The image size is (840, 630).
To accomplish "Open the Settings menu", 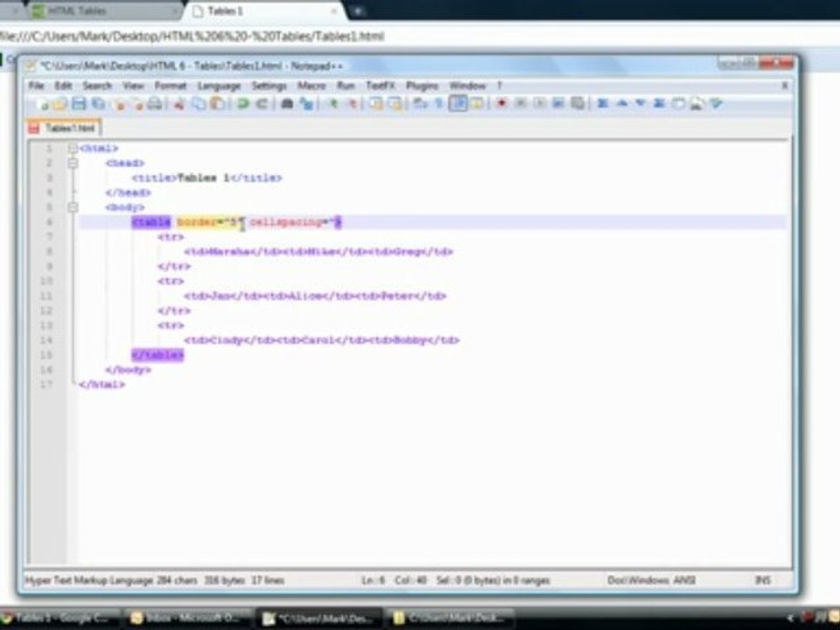I will [x=269, y=86].
